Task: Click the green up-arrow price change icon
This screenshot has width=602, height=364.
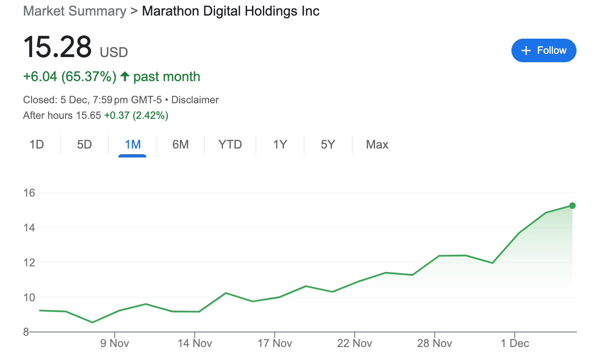Action: [125, 76]
